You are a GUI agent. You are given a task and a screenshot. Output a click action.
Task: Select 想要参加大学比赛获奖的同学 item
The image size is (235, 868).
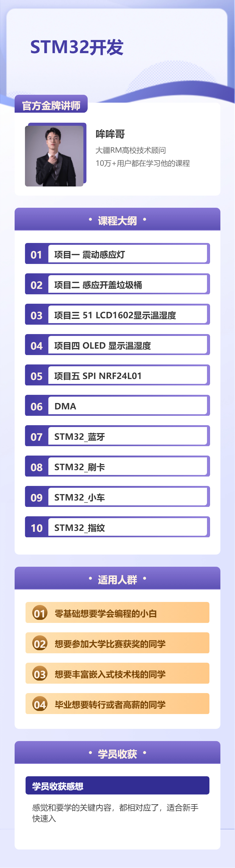(118, 643)
